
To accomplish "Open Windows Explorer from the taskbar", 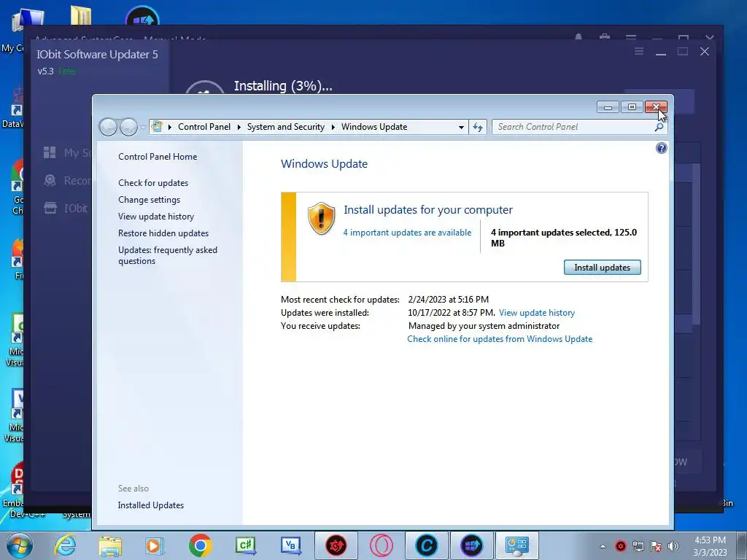I will click(110, 545).
